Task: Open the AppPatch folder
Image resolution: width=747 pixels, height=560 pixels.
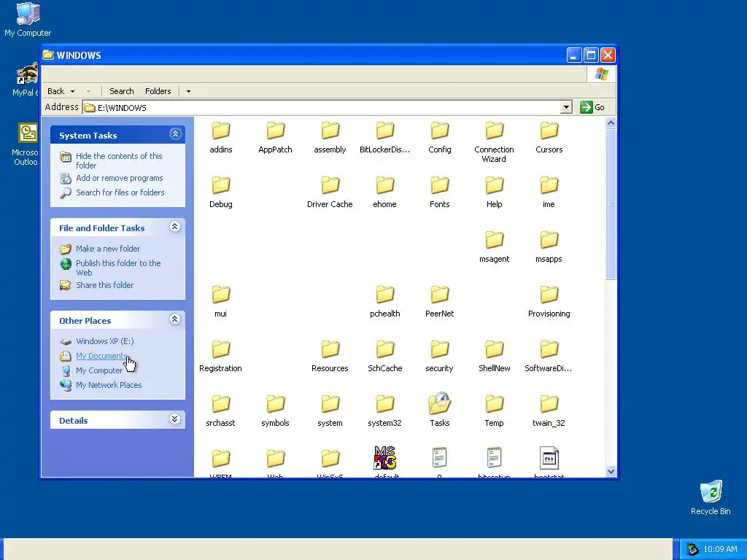Action: tap(275, 138)
